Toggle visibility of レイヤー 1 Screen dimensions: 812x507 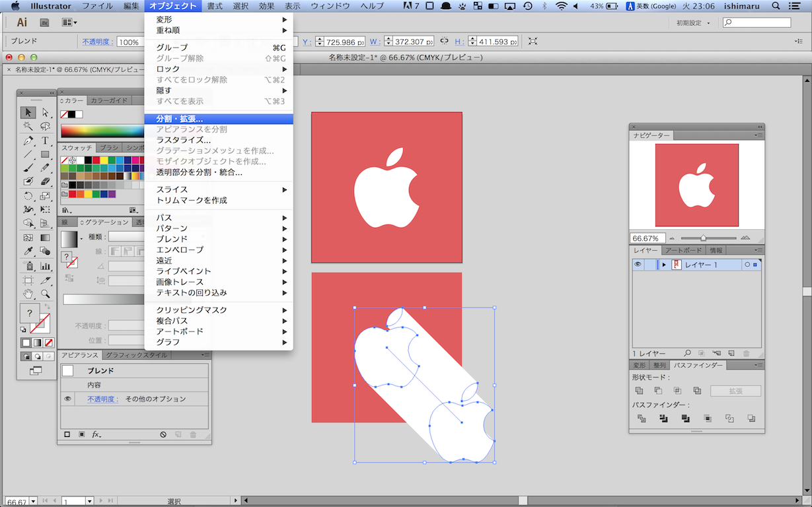pyautogui.click(x=638, y=265)
